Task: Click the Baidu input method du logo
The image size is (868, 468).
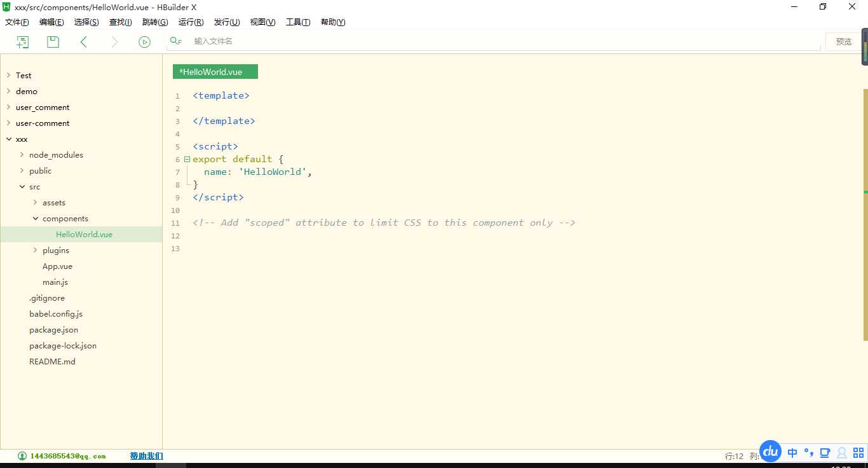Action: [771, 451]
